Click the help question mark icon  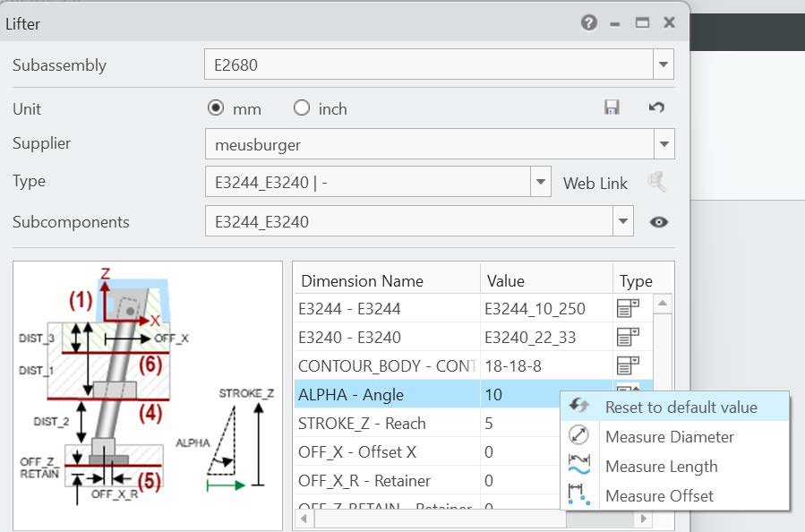pos(588,22)
